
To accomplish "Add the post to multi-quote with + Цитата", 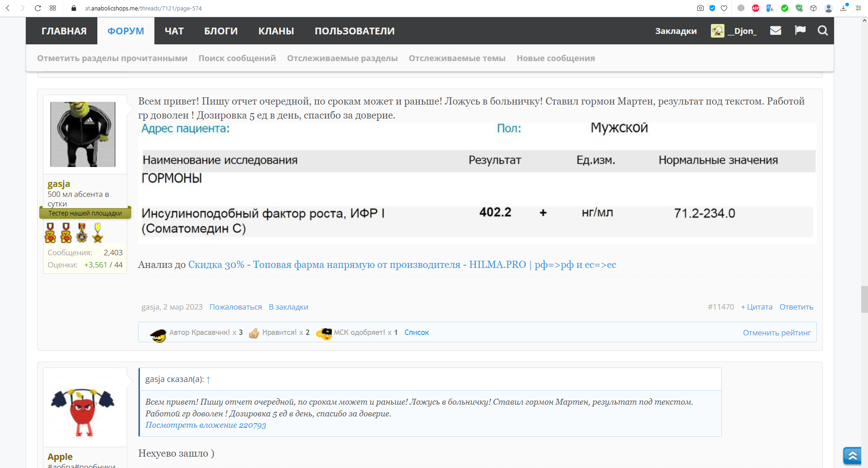I will [x=756, y=307].
